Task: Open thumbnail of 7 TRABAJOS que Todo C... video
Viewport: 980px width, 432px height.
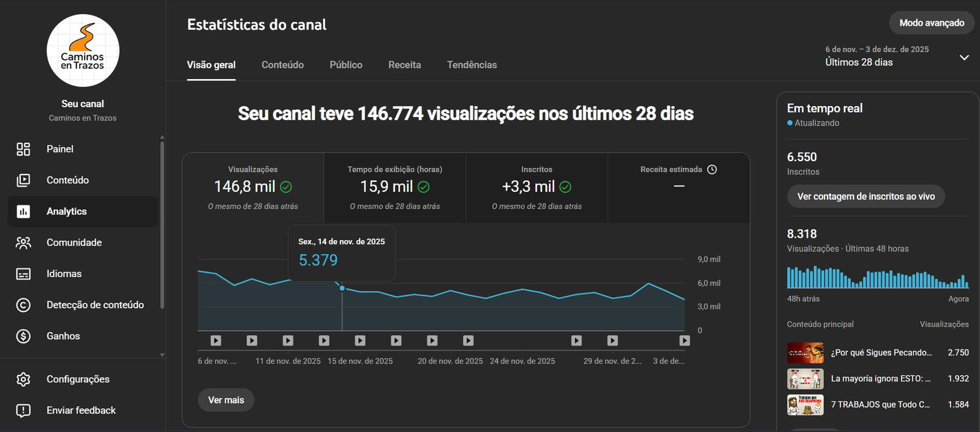Action: 805,404
